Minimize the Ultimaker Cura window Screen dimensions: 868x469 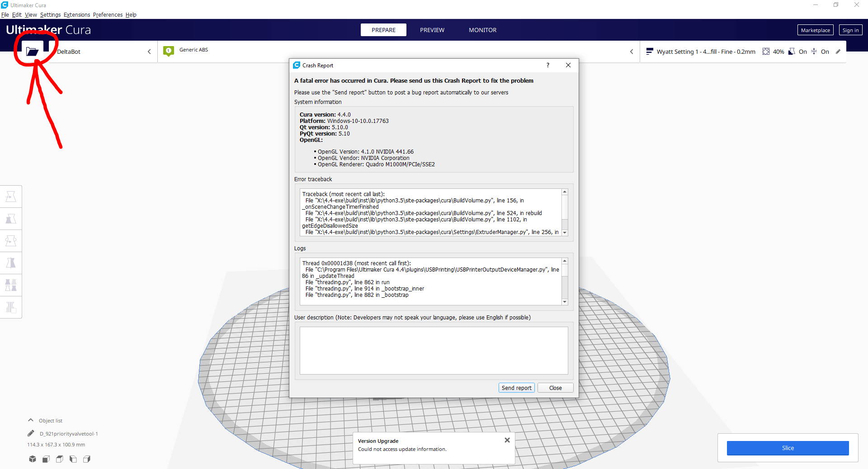pyautogui.click(x=816, y=5)
